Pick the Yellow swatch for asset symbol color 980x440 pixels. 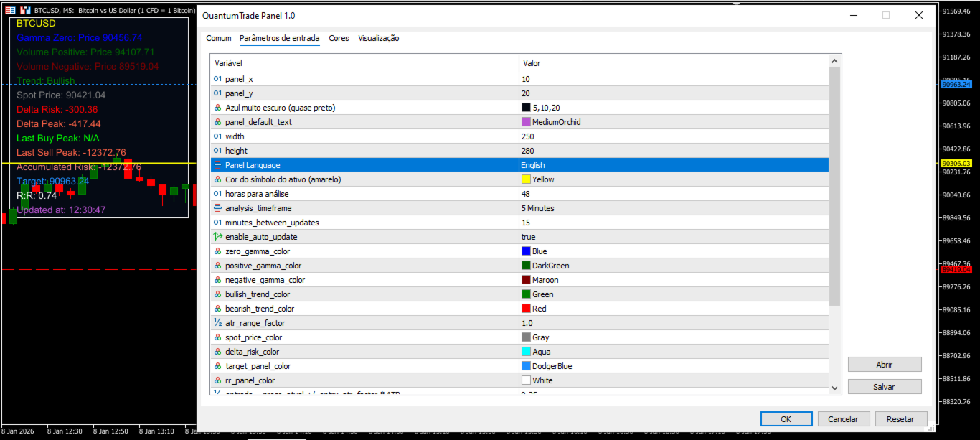[x=526, y=179]
